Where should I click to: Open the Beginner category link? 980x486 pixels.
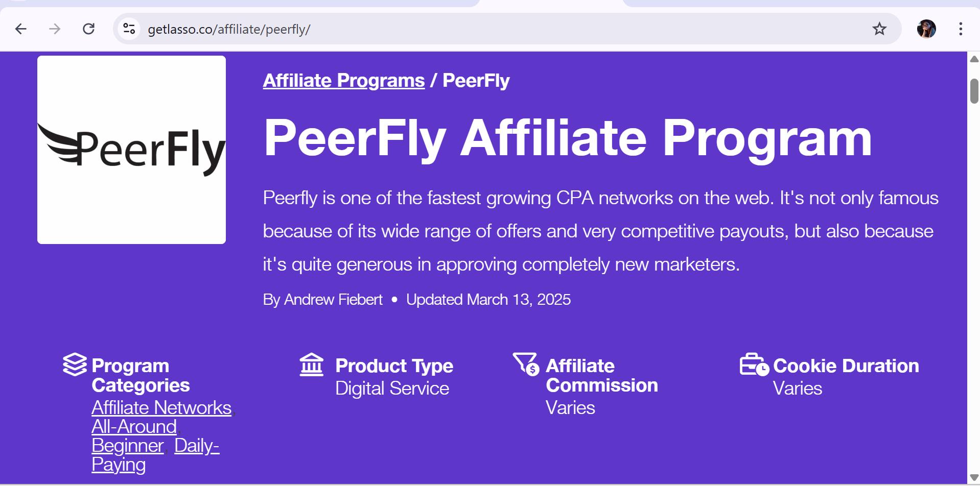tap(127, 446)
